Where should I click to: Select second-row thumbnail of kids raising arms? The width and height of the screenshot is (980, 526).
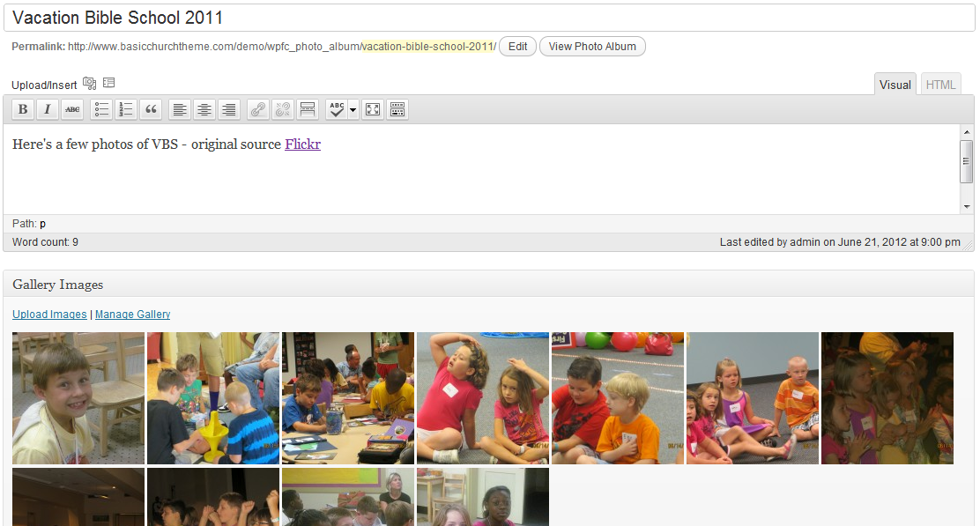[x=213, y=497]
